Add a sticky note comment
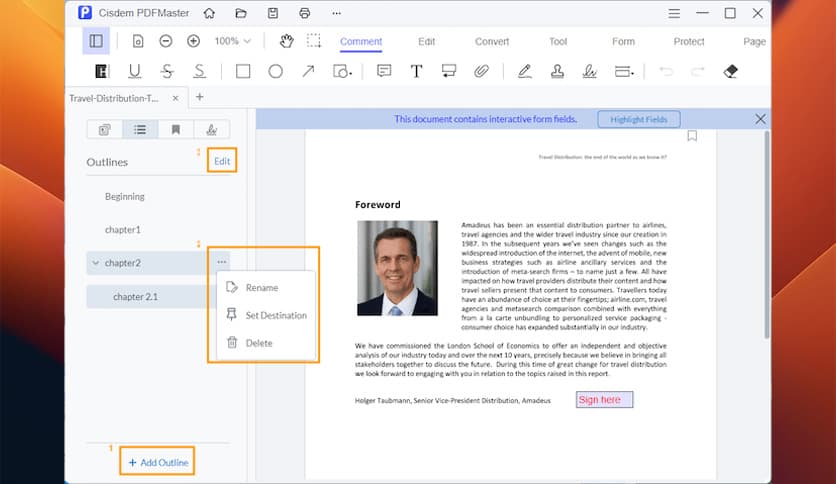 (x=384, y=71)
